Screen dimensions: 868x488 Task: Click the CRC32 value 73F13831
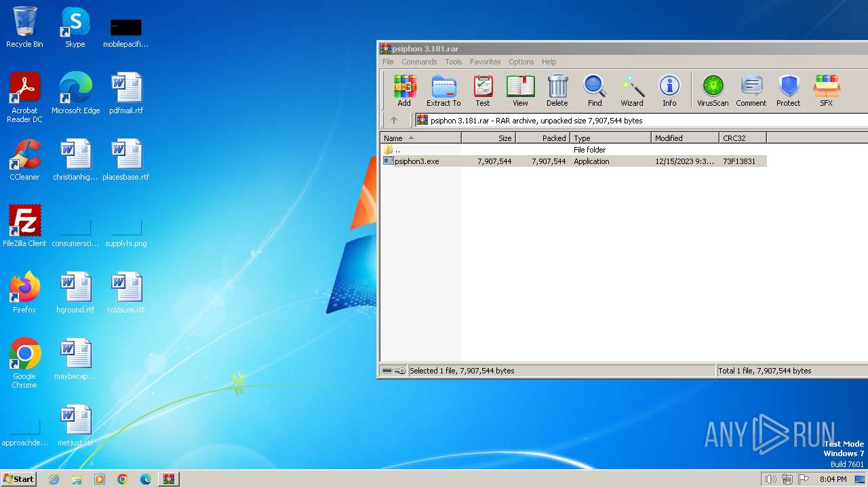(739, 161)
